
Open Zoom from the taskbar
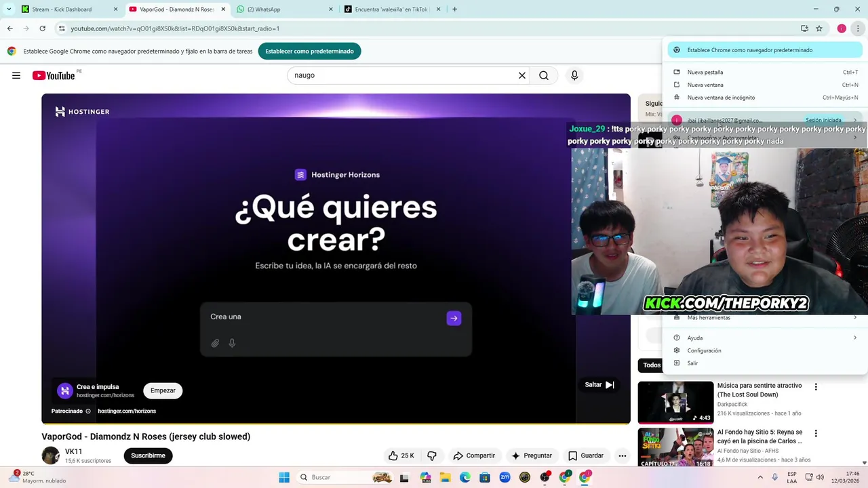(505, 477)
